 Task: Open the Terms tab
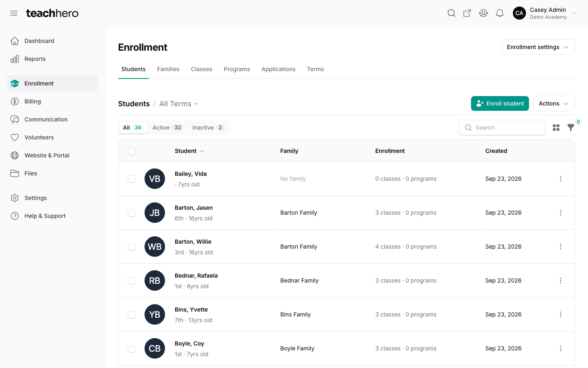316,69
